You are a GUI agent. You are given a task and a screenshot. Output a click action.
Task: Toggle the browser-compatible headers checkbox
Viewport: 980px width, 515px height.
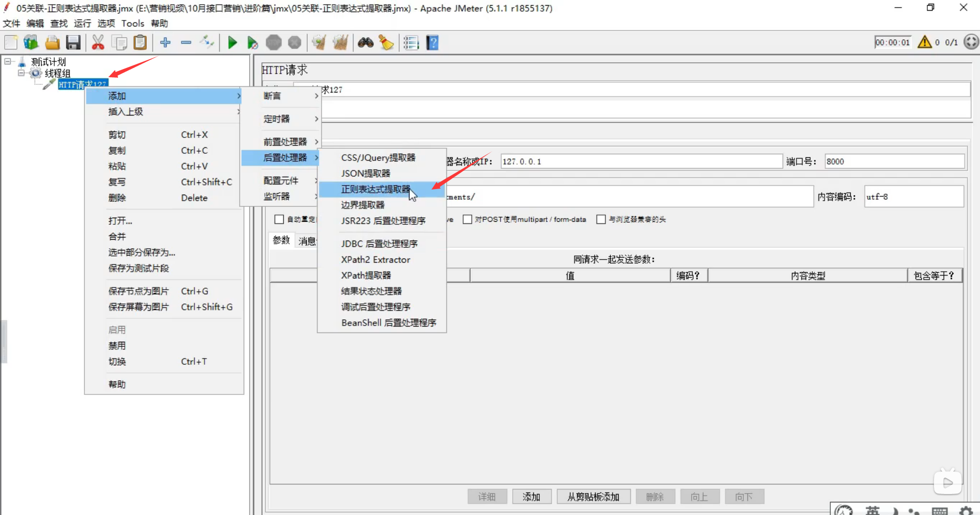(x=601, y=219)
